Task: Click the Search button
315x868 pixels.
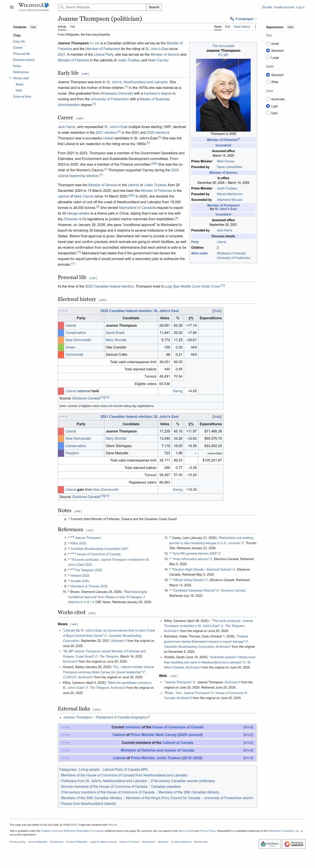Action: [154, 7]
